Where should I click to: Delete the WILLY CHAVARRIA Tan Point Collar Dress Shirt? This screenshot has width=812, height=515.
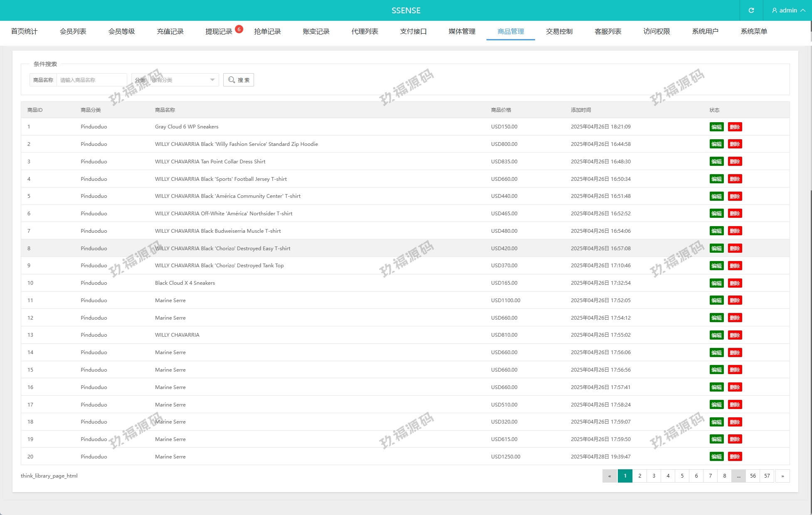click(735, 162)
